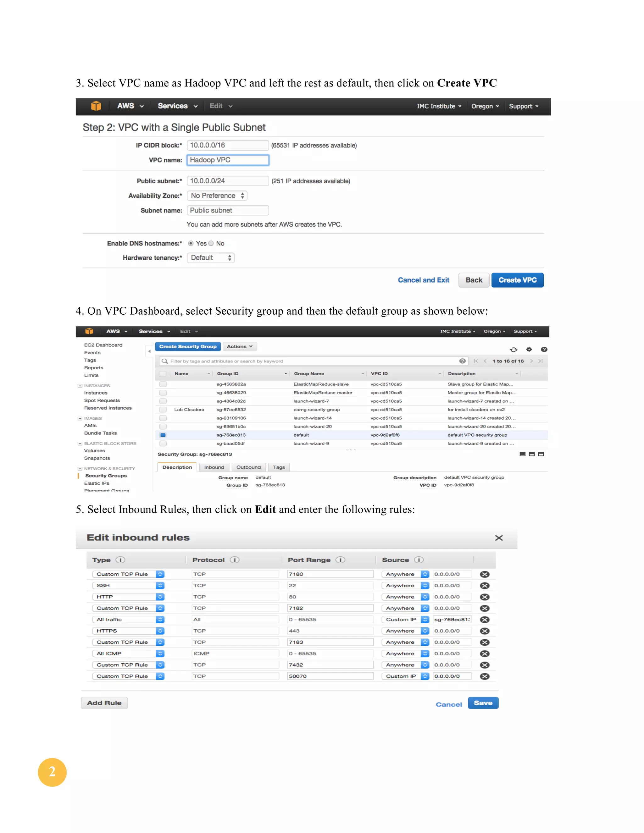Click the Type column info icon
The height and width of the screenshot is (833, 644).
coord(120,560)
